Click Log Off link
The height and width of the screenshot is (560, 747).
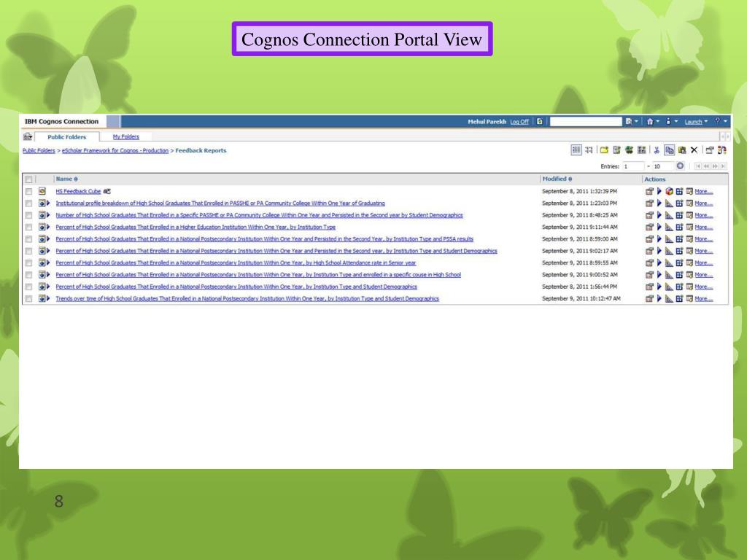click(519, 122)
